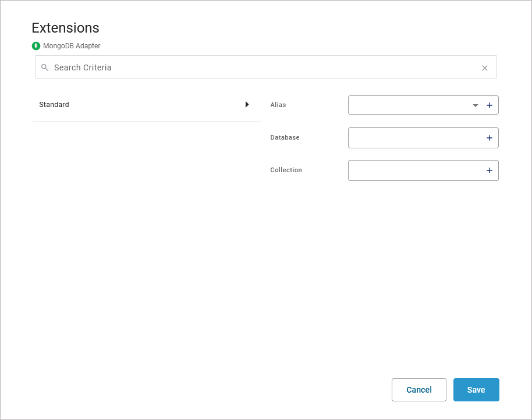The width and height of the screenshot is (532, 420).
Task: Click the Extensions dialog heading
Action: click(x=65, y=28)
